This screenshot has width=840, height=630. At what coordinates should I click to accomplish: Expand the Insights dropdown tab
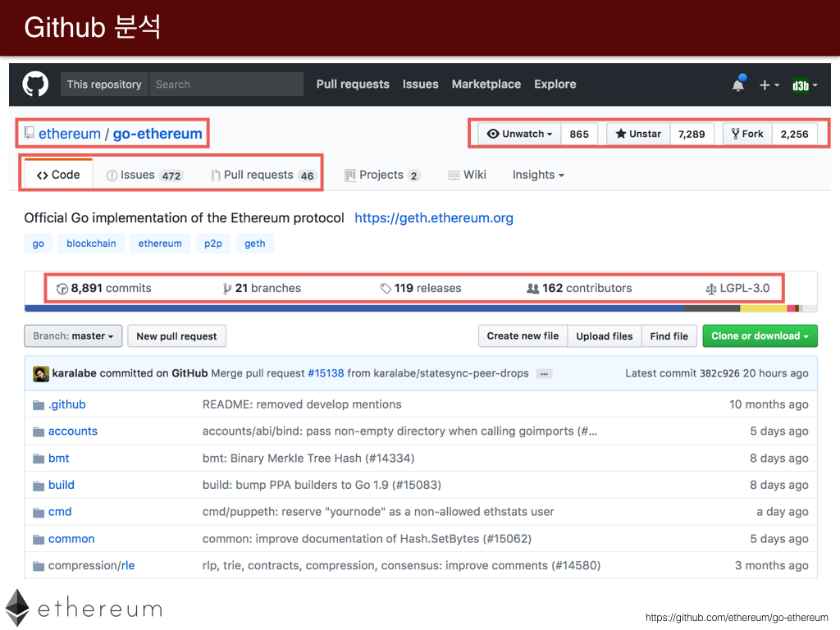coord(538,176)
